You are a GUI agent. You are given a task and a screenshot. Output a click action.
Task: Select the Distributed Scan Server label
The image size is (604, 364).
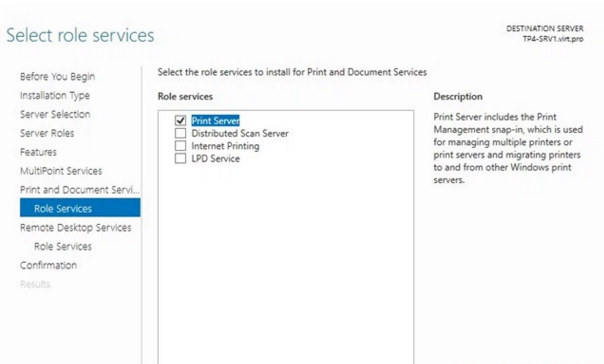pos(240,133)
